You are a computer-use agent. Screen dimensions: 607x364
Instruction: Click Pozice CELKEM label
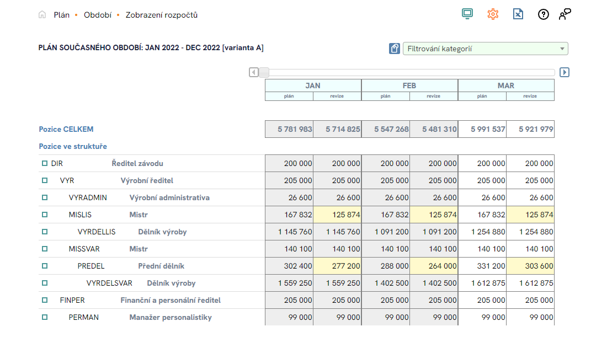66,129
